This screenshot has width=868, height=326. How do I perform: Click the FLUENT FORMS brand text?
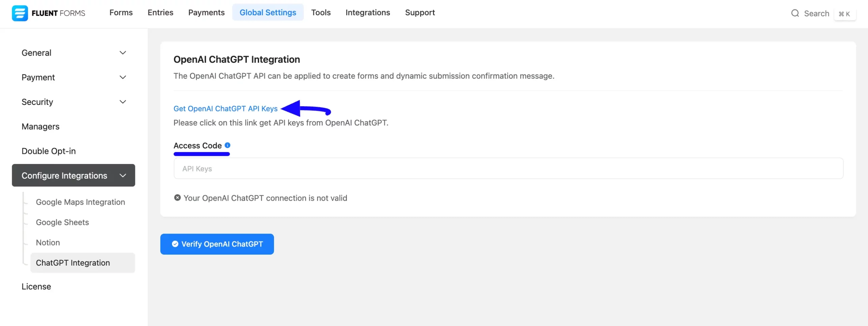tap(58, 13)
